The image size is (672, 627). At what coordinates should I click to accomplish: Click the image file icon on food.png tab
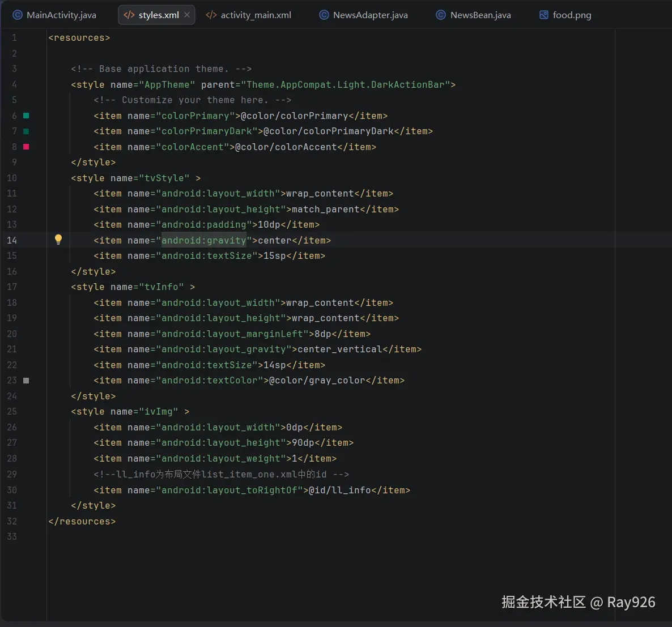tap(543, 15)
